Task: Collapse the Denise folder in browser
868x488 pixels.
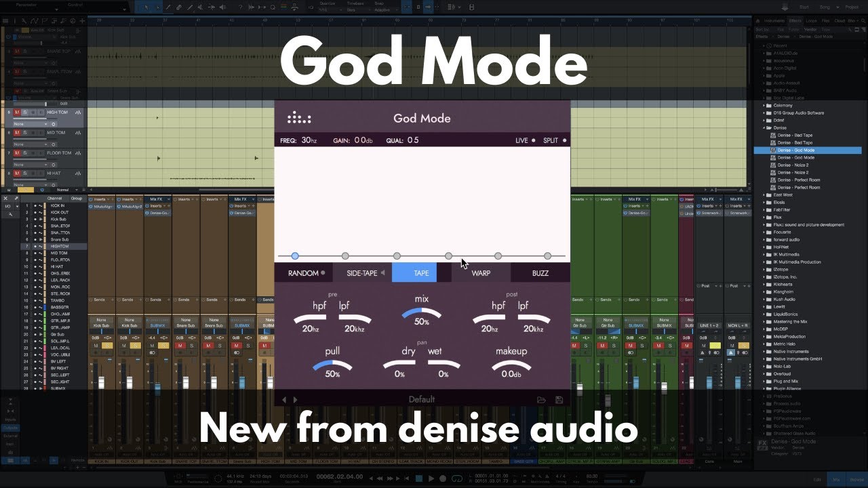Action: pos(763,127)
